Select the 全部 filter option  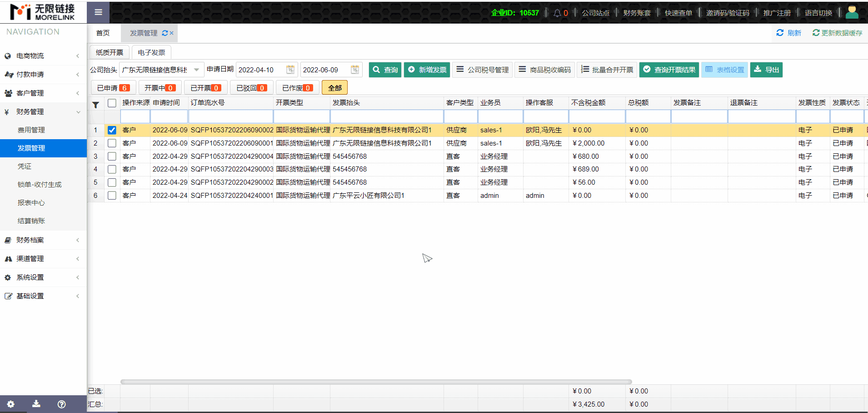pyautogui.click(x=334, y=87)
